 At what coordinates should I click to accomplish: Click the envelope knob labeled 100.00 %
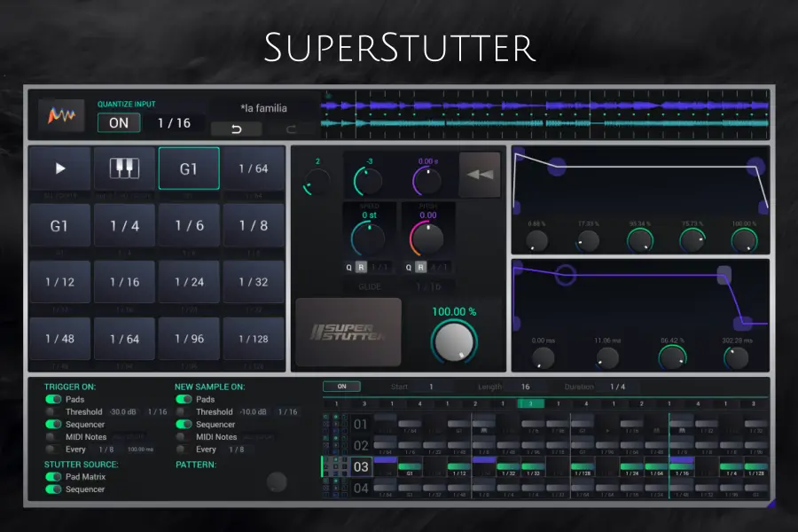tap(744, 241)
